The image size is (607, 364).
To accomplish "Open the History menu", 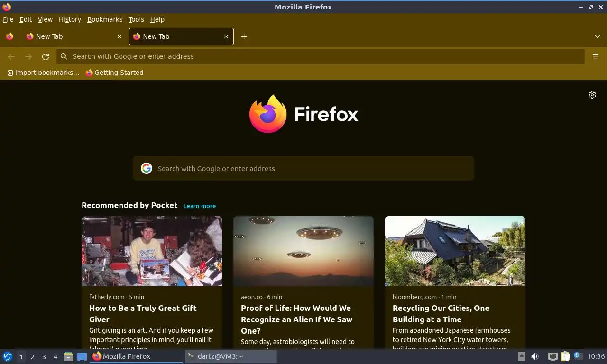I will coord(70,19).
